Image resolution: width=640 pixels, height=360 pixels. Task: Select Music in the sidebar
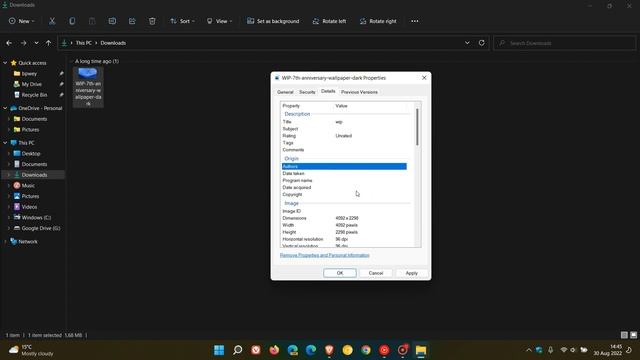coord(28,185)
